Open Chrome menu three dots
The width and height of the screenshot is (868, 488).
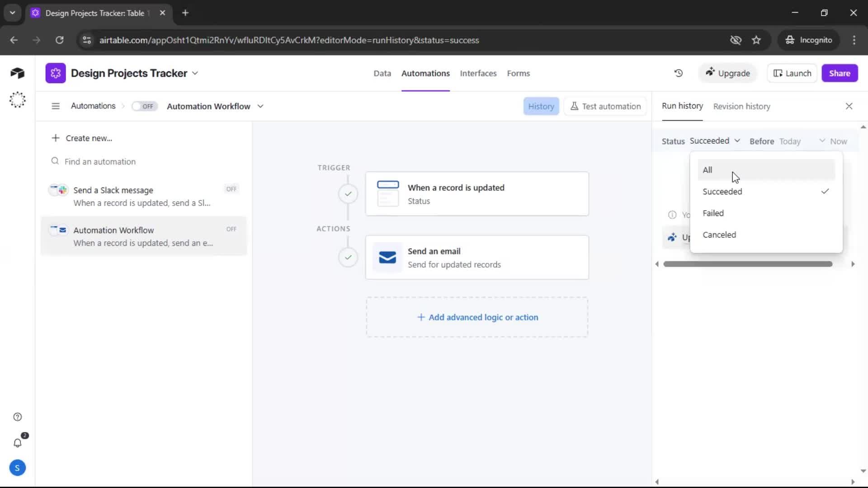pos(854,40)
